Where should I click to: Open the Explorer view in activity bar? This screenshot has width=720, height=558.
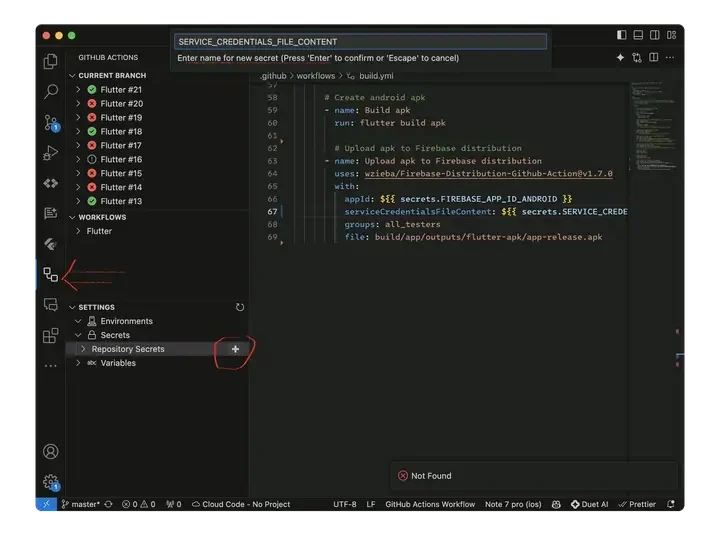[51, 62]
